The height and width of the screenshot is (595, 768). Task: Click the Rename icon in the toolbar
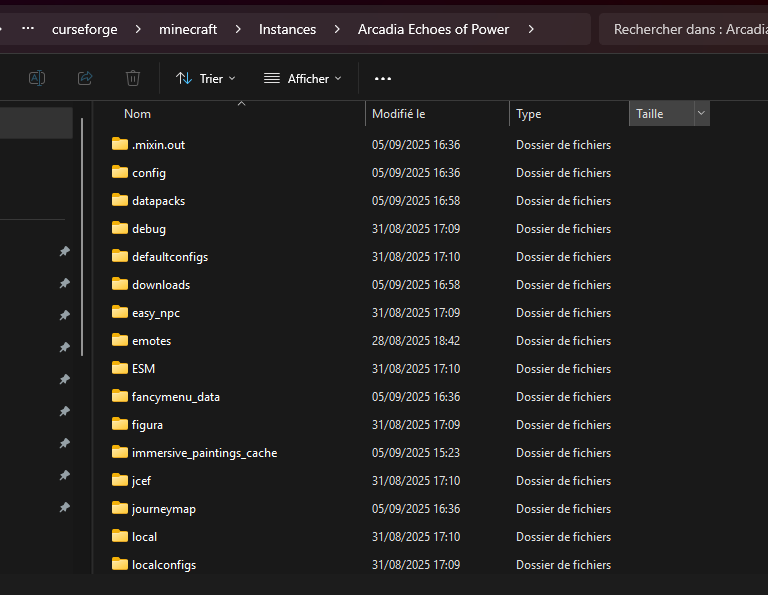[37, 78]
